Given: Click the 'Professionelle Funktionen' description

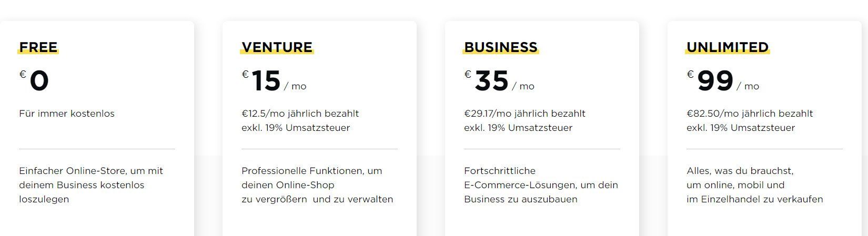Looking at the screenshot, I should [317, 185].
